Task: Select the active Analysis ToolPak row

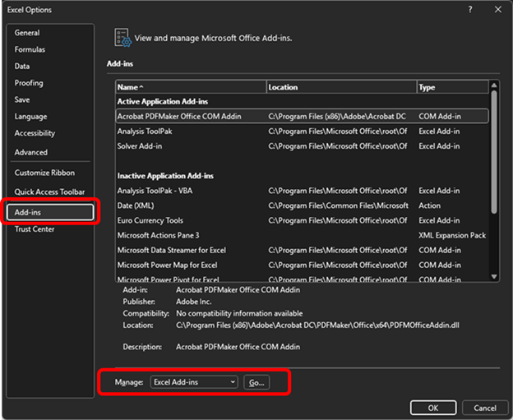Action: [302, 132]
